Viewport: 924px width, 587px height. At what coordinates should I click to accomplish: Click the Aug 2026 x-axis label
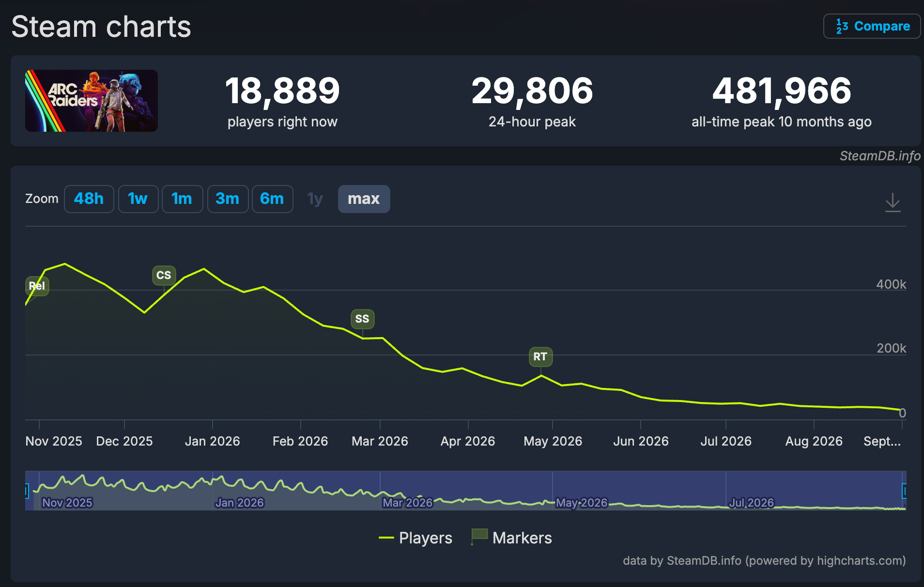tap(814, 441)
